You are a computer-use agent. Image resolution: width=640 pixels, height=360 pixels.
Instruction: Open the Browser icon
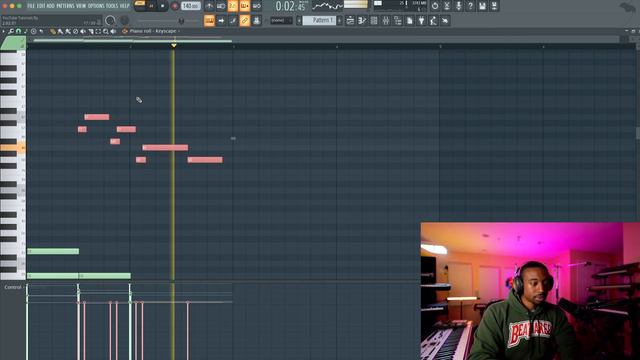click(398, 20)
